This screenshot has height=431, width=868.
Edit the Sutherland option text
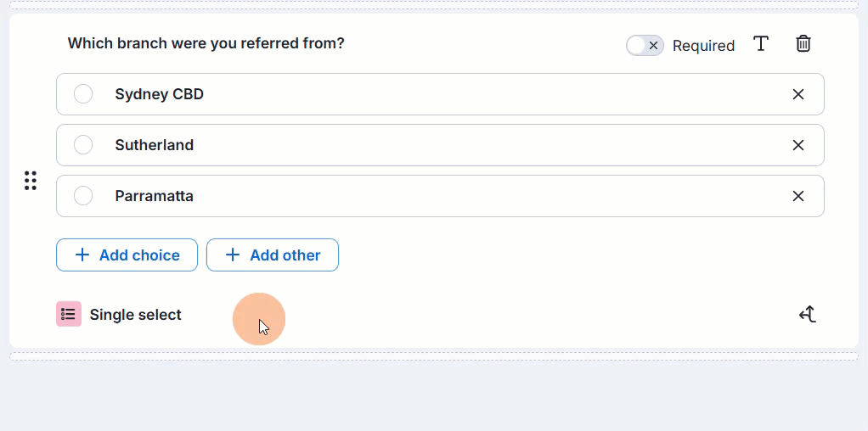[x=155, y=145]
